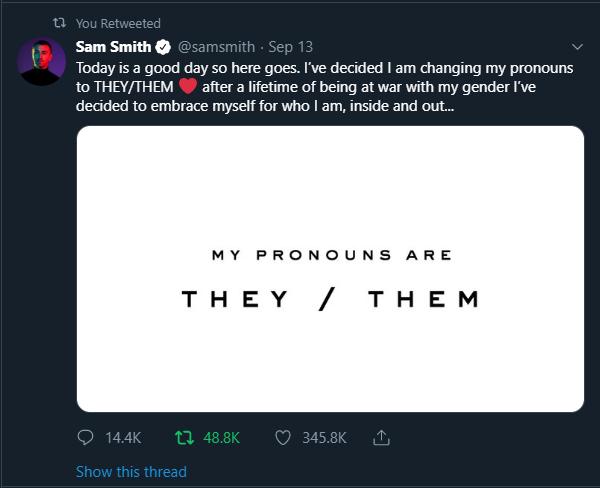This screenshot has width=600, height=488.
Task: Open Sam Smith's profile avatar
Action: [41, 62]
